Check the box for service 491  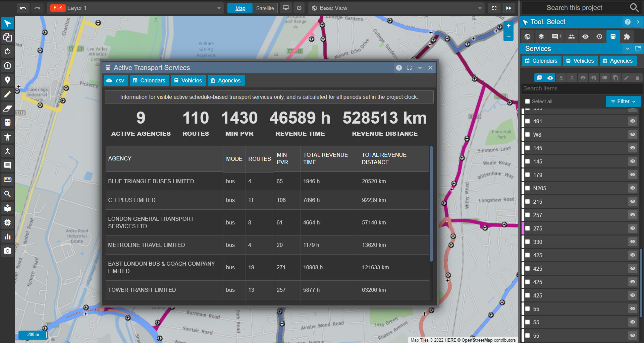[528, 121]
